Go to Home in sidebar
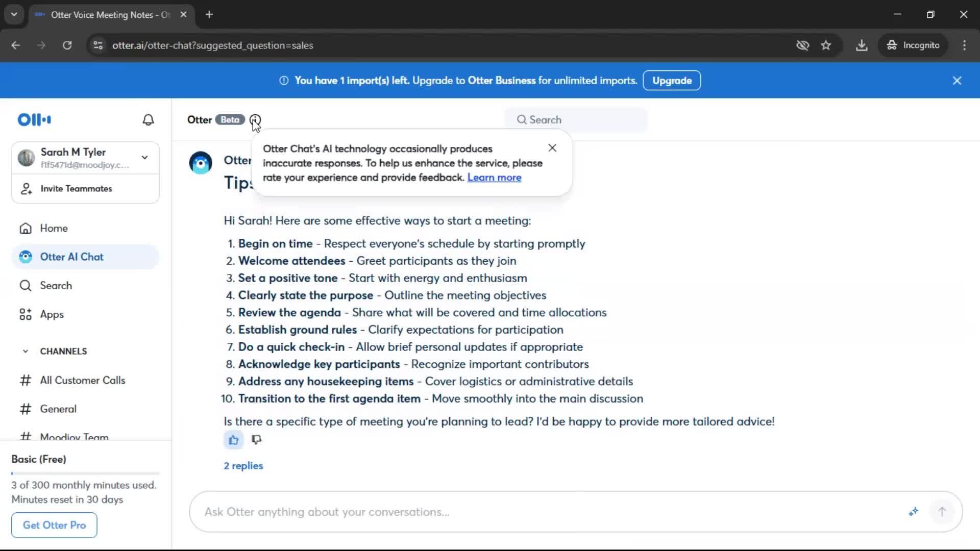 pos(54,228)
